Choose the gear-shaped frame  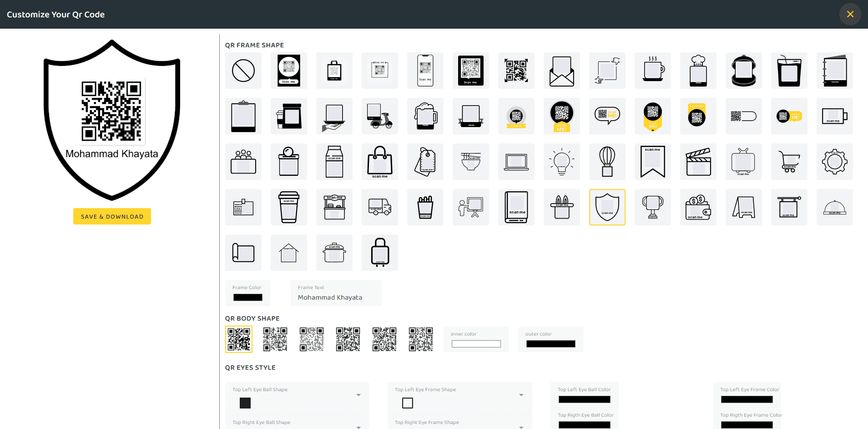[835, 162]
